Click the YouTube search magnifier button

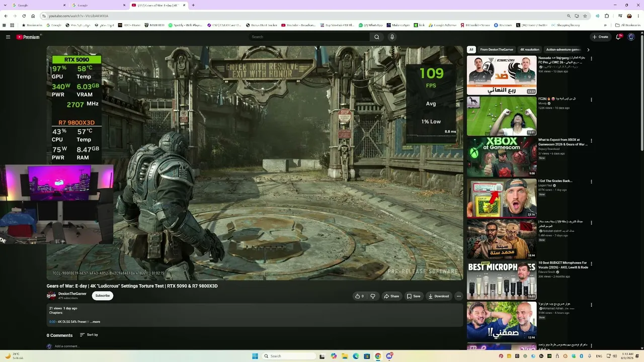tap(376, 37)
